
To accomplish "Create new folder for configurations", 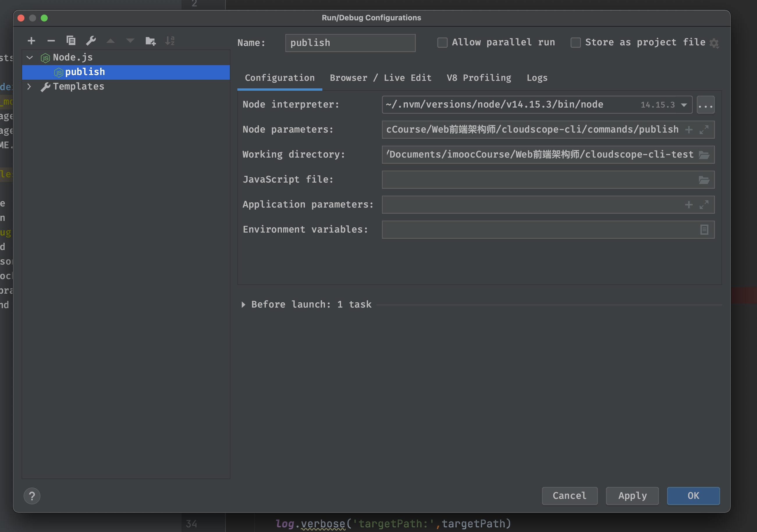I will [x=151, y=41].
